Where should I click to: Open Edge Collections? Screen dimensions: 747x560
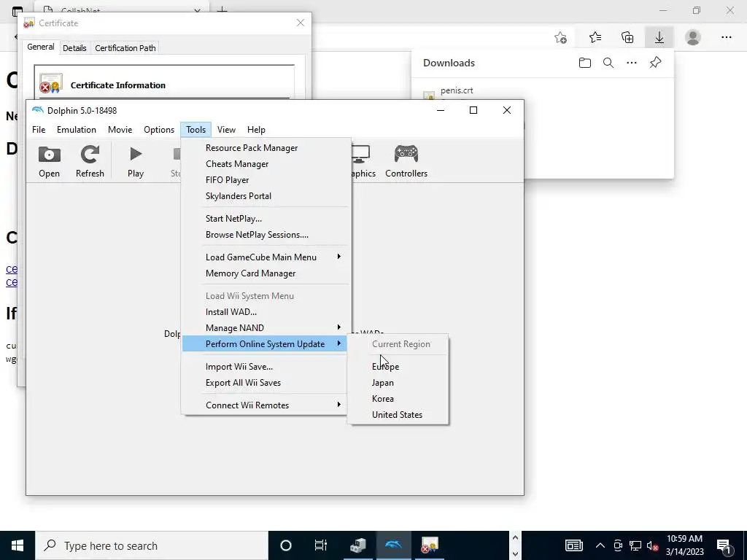[627, 37]
